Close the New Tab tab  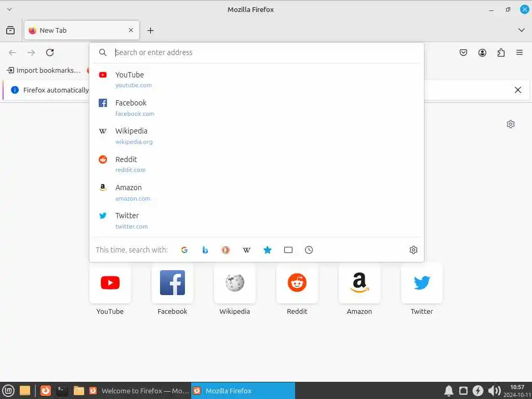(x=131, y=30)
